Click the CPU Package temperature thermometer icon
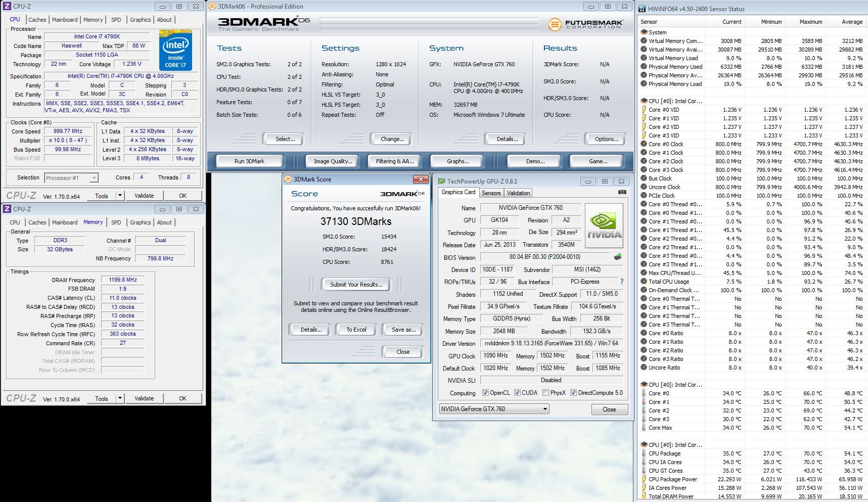868x502 pixels. click(644, 453)
